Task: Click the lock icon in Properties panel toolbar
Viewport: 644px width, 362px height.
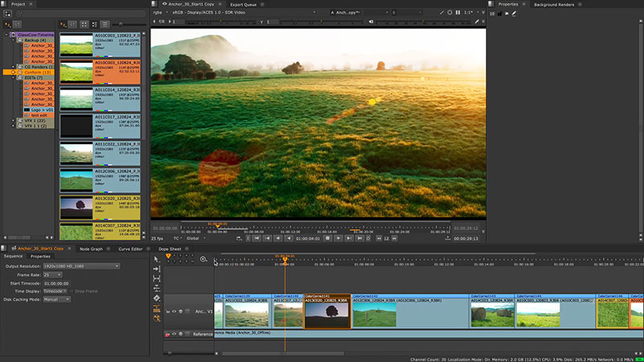Action: [x=500, y=14]
